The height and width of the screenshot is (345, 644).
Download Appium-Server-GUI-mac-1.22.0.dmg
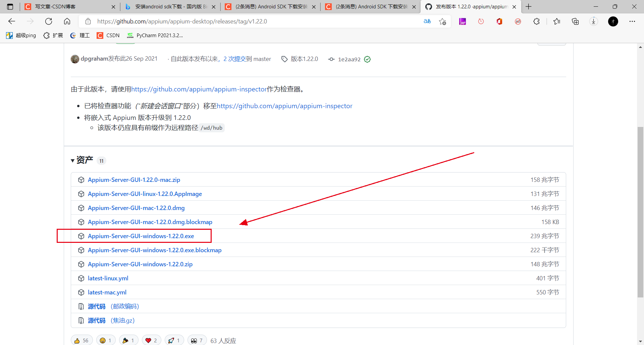tap(136, 208)
